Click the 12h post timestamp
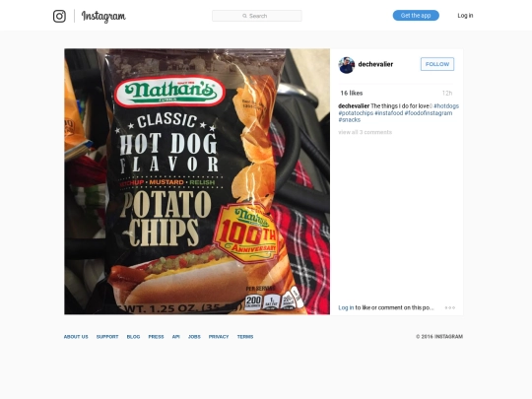The height and width of the screenshot is (399, 532). tap(447, 93)
